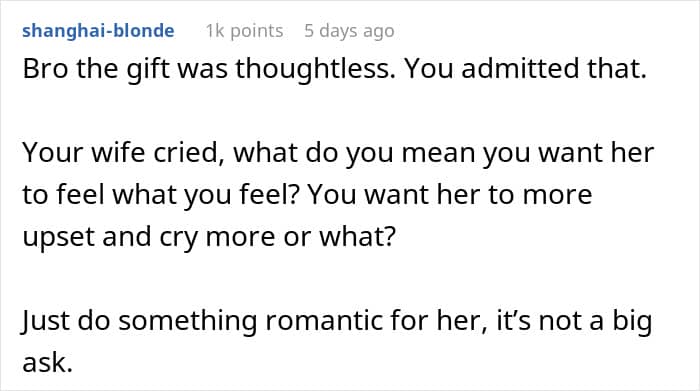Screen dimensions: 700x391
Task: Click the phrase 'to feel what you feel?'
Action: coord(161,195)
